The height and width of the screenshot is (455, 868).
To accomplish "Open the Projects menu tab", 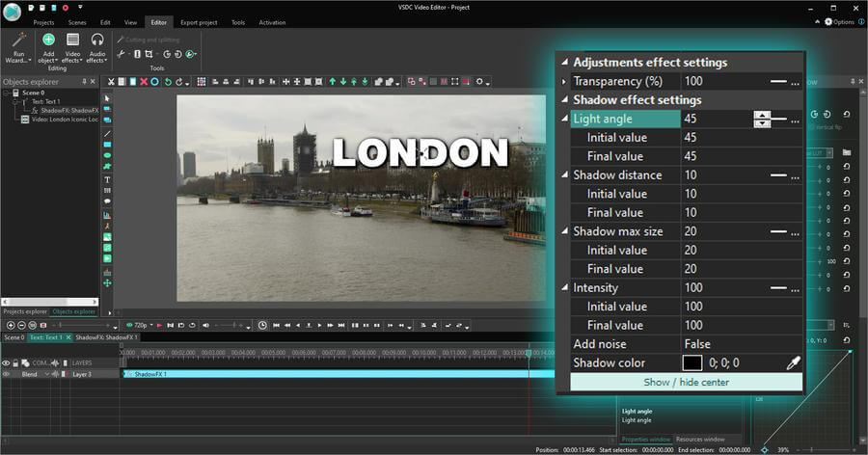I will 43,23.
